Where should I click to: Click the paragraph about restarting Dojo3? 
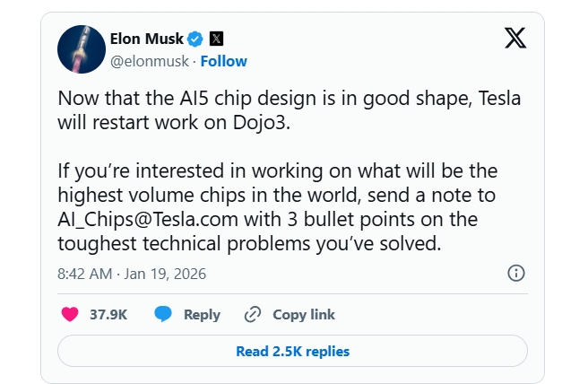(287, 109)
